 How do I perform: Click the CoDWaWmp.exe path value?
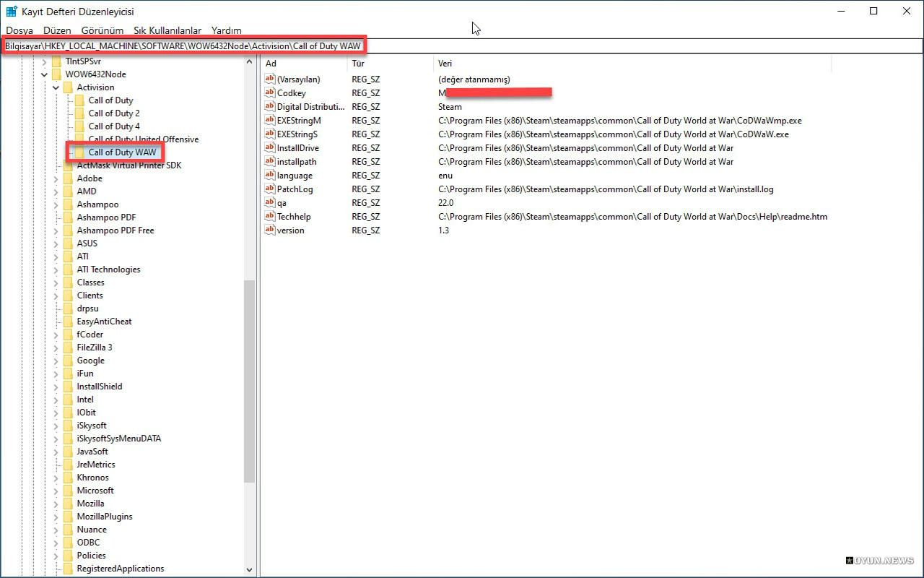(620, 121)
